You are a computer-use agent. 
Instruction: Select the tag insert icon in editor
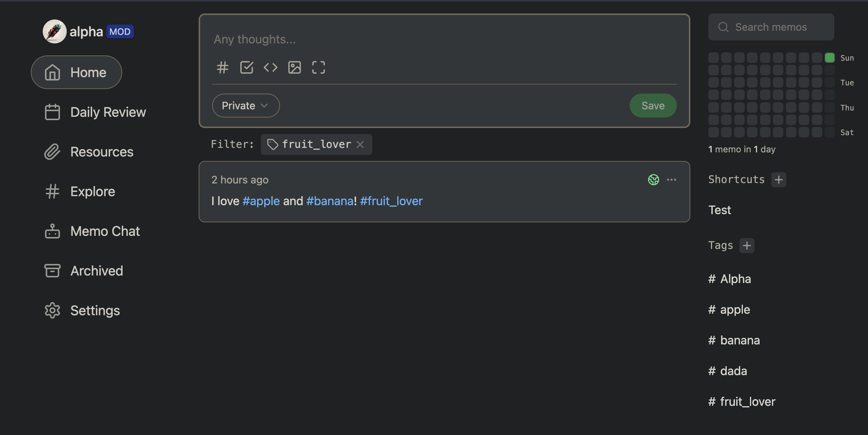222,67
